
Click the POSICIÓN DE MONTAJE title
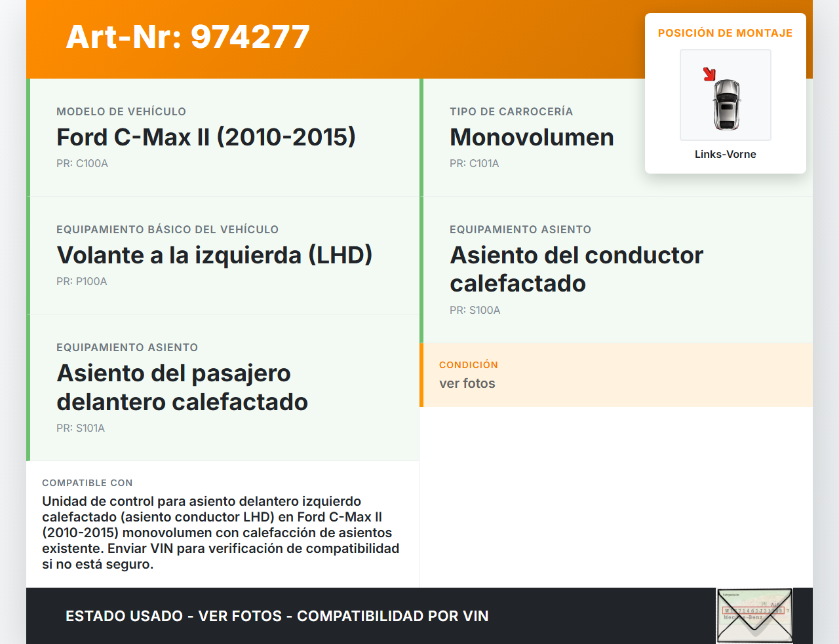(726, 33)
